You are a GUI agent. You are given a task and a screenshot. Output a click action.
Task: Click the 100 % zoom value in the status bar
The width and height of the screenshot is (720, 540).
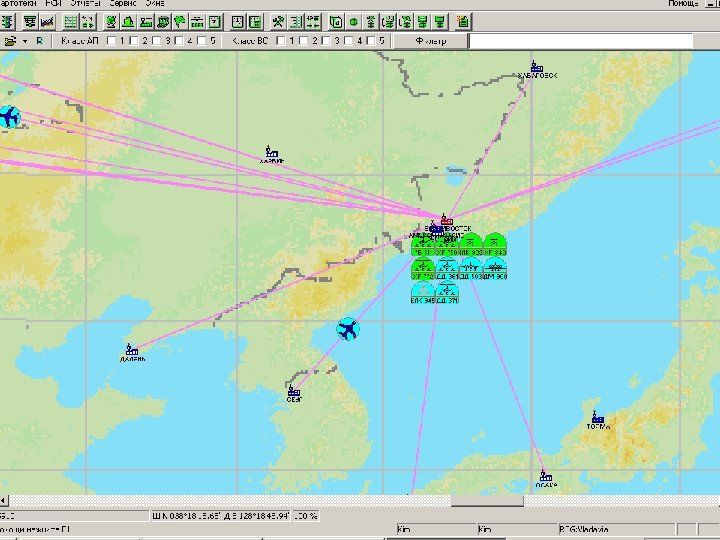(x=305, y=516)
